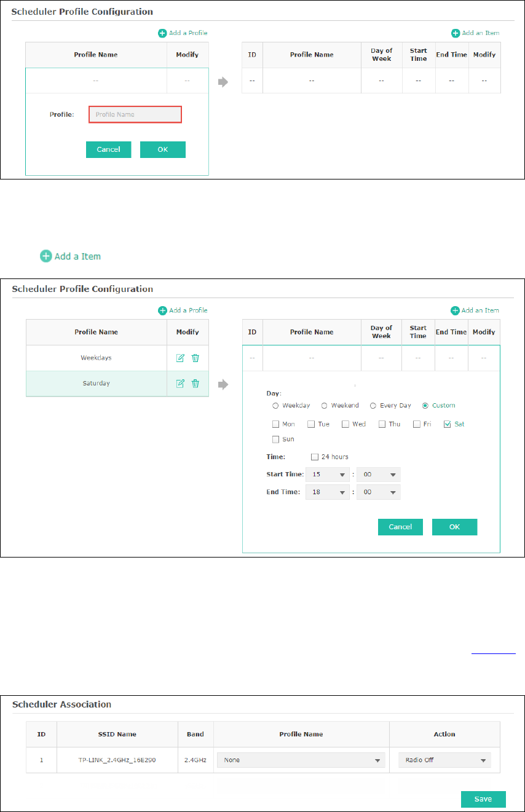Click the edit icon for the Weekdays profile

[x=180, y=358]
